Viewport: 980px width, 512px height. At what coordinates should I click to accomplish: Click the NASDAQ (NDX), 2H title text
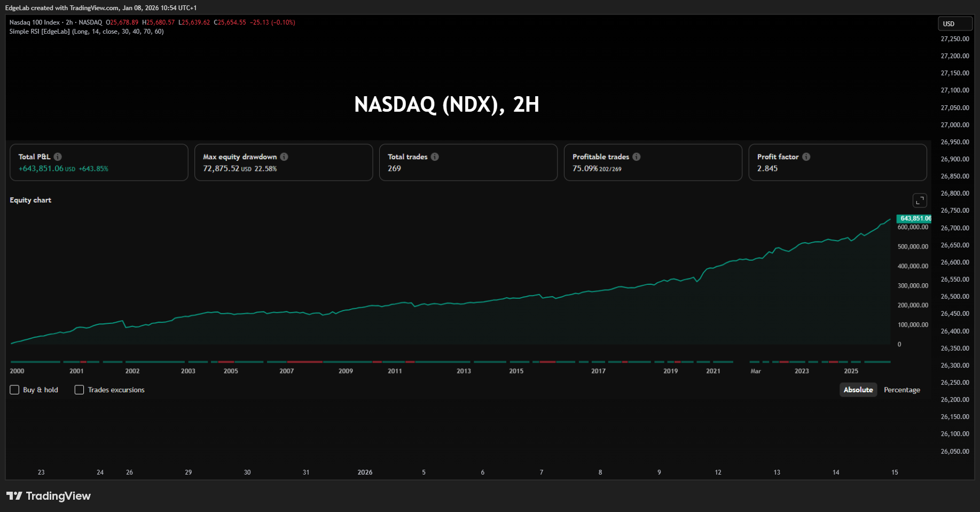click(x=447, y=104)
